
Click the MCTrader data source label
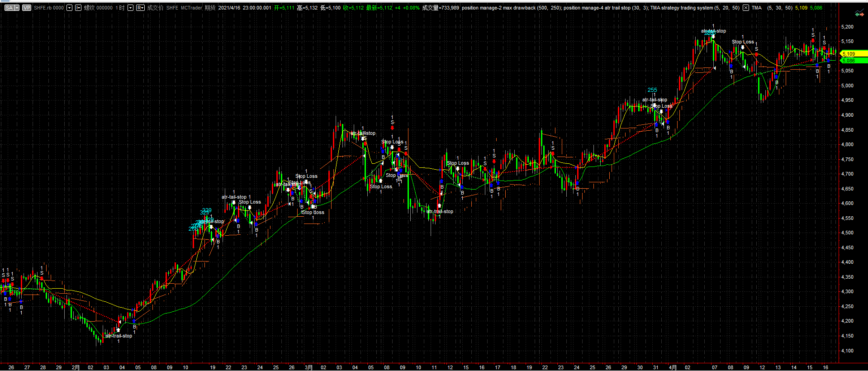(x=191, y=8)
